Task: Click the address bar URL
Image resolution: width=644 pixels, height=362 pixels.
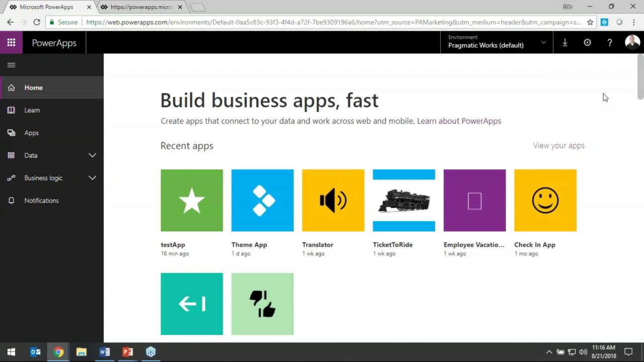Action: point(333,22)
